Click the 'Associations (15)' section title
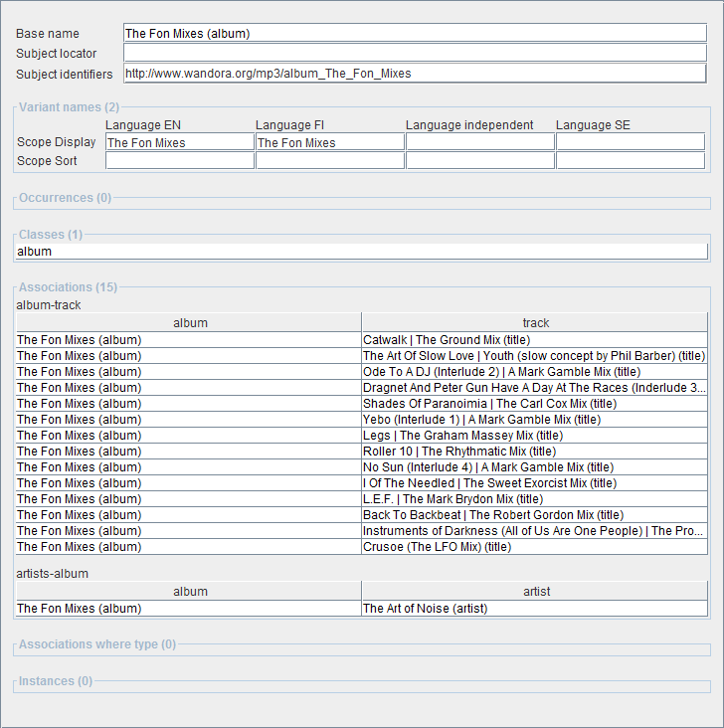Image resolution: width=724 pixels, height=728 pixels. point(68,287)
